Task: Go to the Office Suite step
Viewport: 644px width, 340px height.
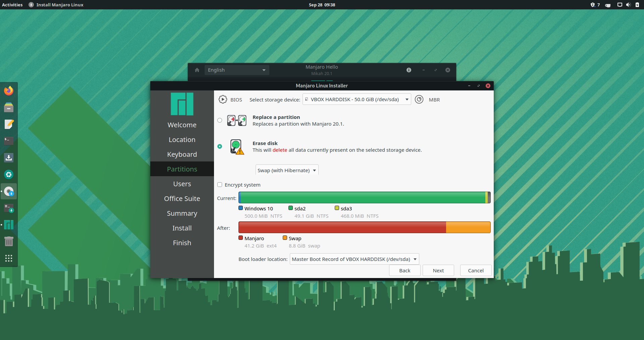Action: (182, 199)
